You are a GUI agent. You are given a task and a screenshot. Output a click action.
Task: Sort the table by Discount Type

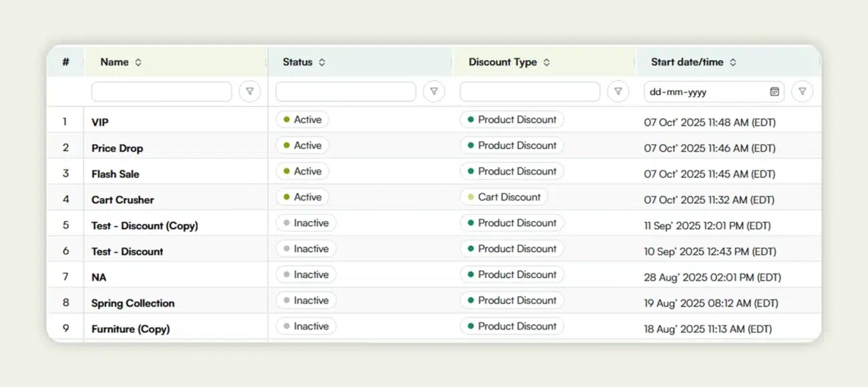(546, 61)
